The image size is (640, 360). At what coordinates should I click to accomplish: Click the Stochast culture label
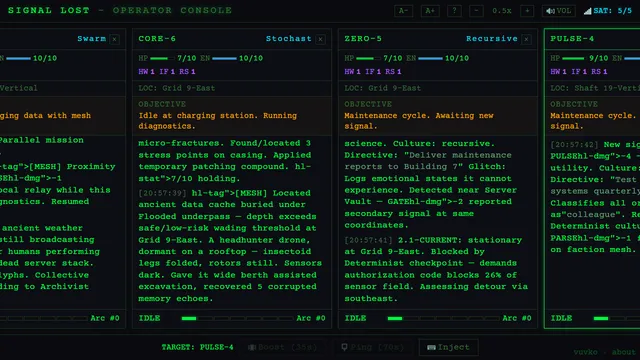pyautogui.click(x=289, y=39)
